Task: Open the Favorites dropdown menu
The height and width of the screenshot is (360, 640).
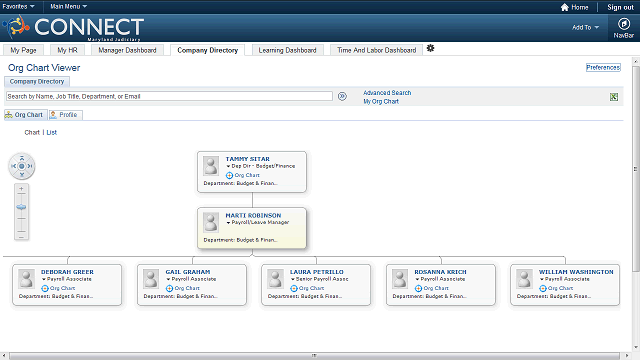Action: point(18,7)
